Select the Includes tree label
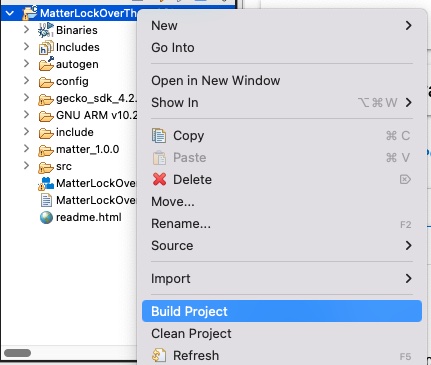431x365 pixels. tap(78, 47)
